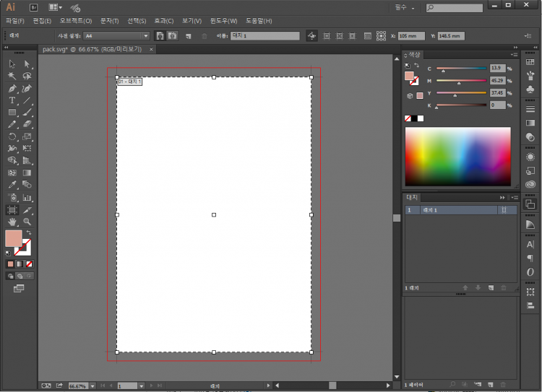
Task: Choose the Magic Wand tool
Action: 12,76
